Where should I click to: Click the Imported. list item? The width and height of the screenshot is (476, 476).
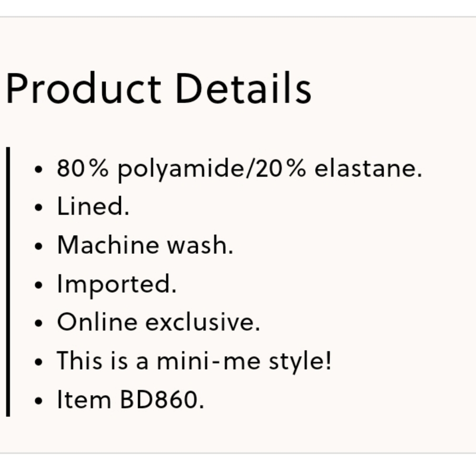coord(117,285)
